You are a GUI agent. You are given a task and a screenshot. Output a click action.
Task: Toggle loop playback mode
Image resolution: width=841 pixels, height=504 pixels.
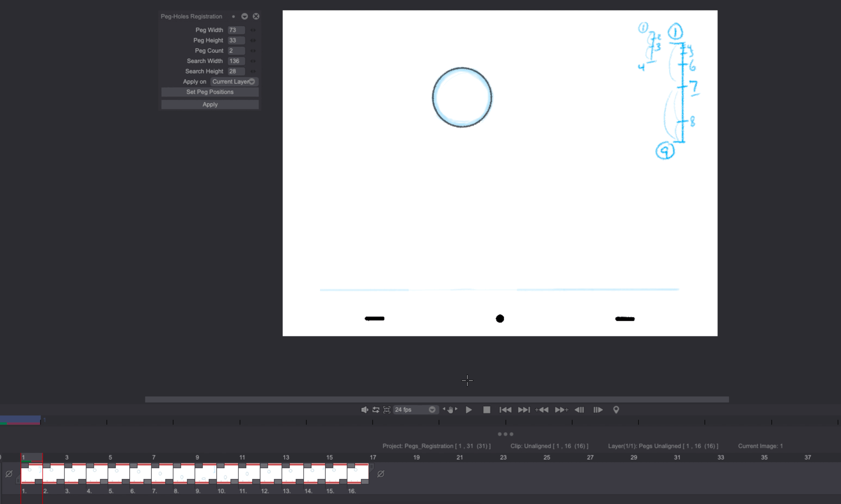(376, 409)
